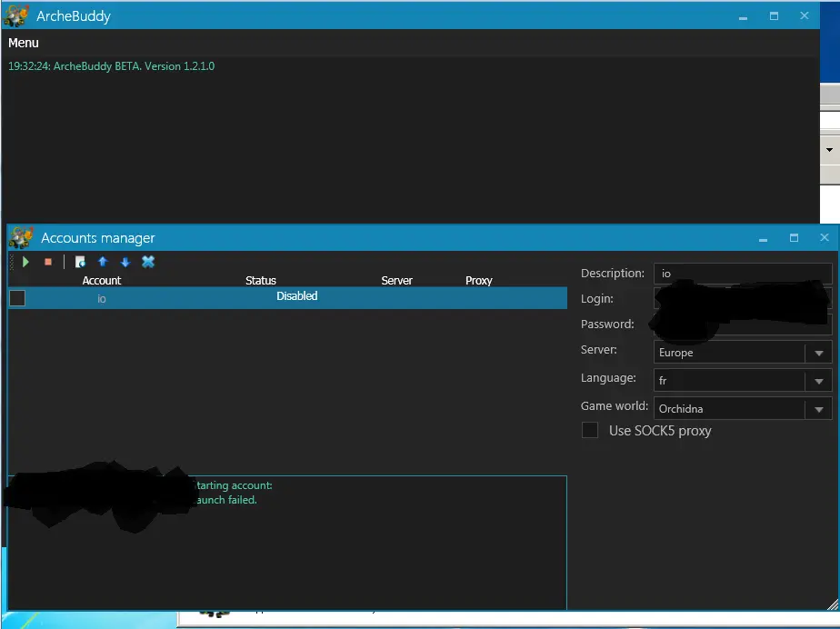Sort by Account column header

(x=102, y=280)
